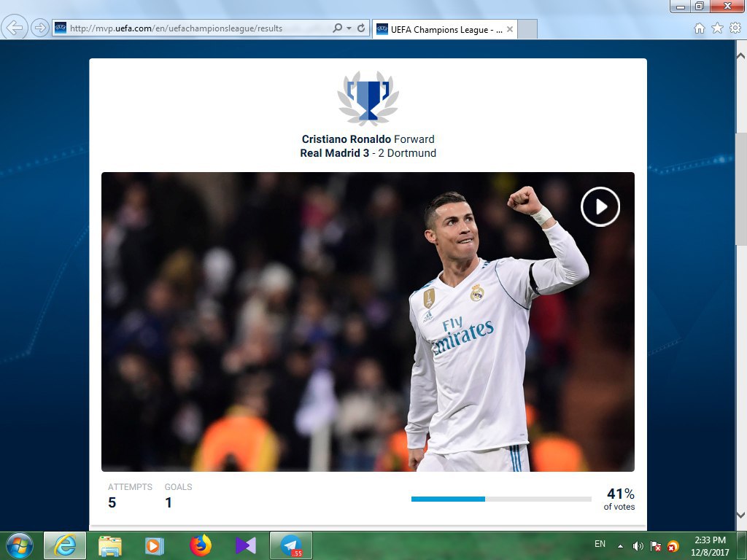Click the page scroll down arrow

pos(741,515)
